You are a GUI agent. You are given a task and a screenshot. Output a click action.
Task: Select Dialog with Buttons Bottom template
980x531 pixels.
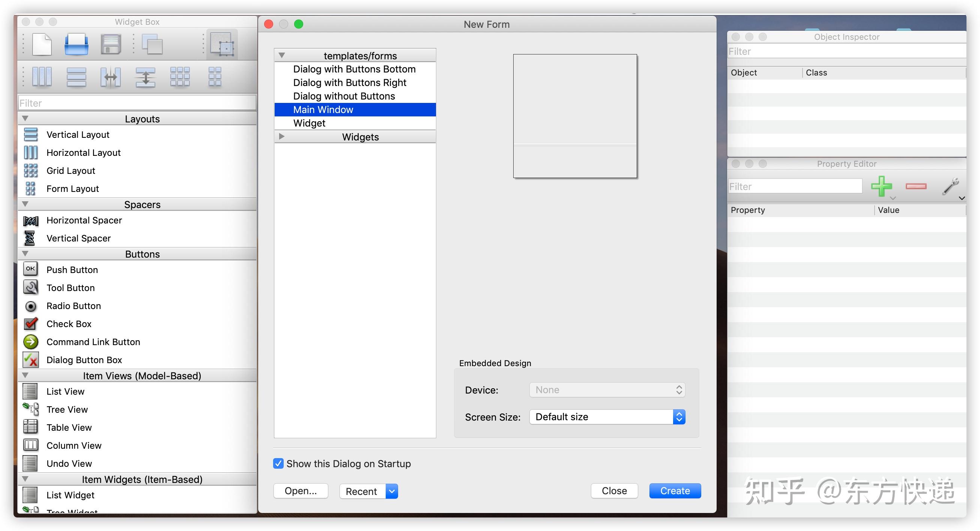355,69
